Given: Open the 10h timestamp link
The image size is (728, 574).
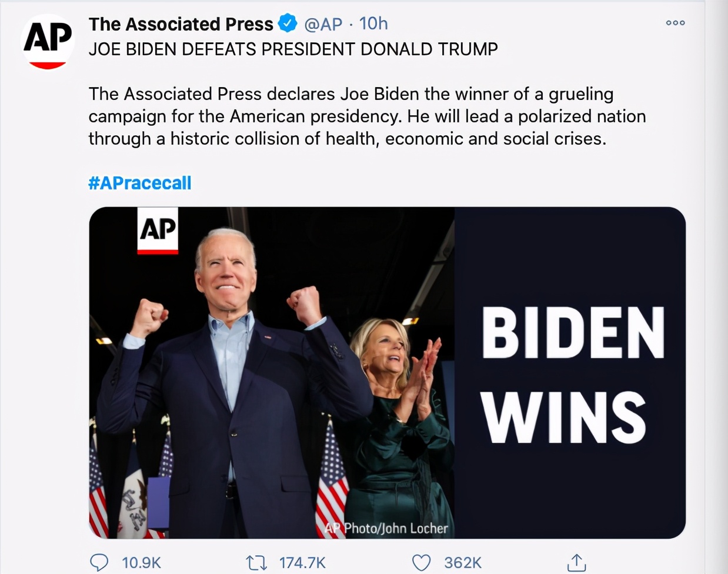Looking at the screenshot, I should (373, 24).
